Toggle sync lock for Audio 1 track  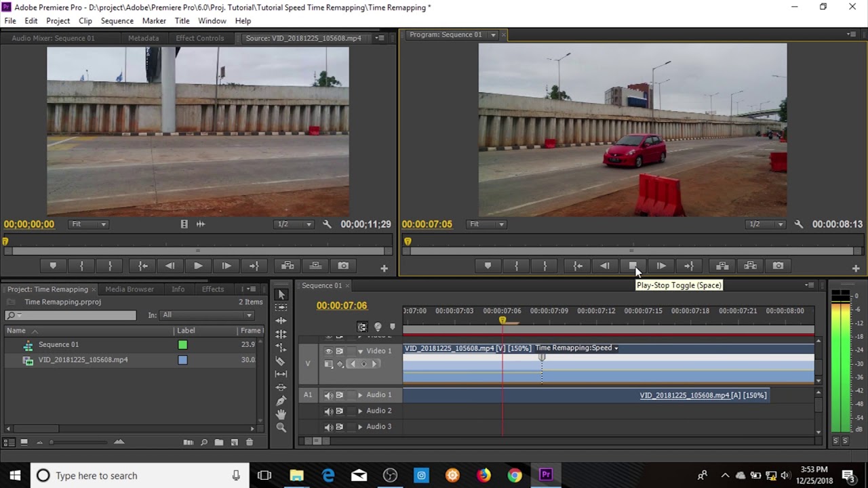click(339, 395)
